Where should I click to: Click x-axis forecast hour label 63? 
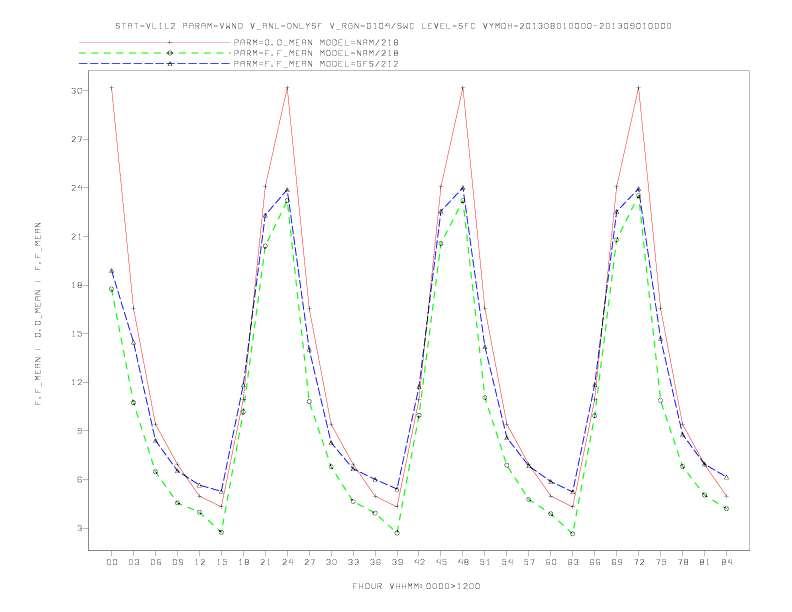click(573, 562)
